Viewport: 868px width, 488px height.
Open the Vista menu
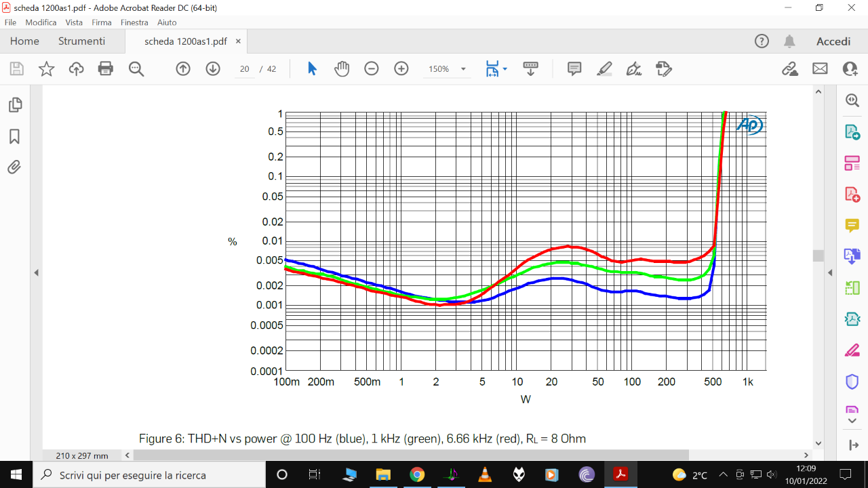point(74,22)
